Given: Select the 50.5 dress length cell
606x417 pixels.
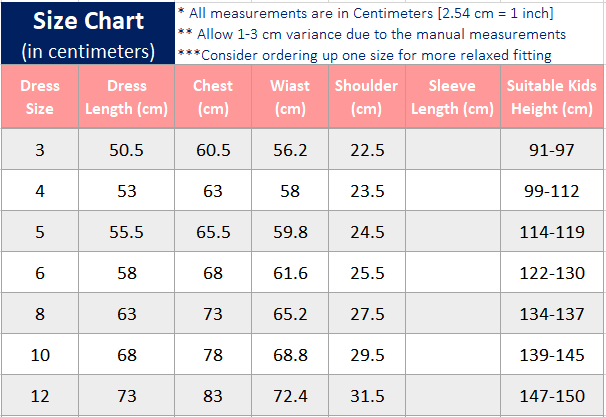Looking at the screenshot, I should click(x=127, y=150).
